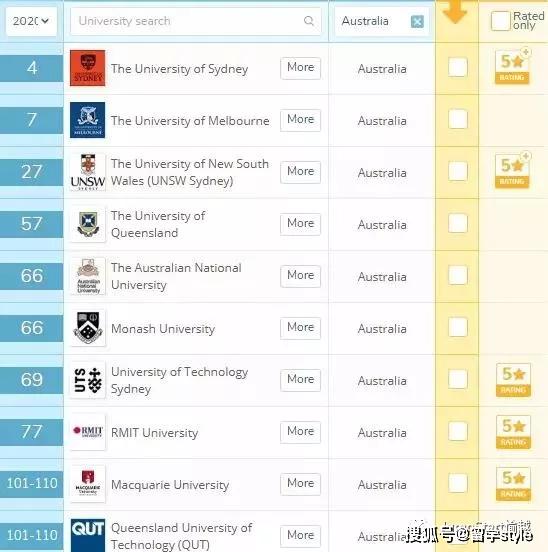Toggle the Rated only checkbox

point(500,21)
